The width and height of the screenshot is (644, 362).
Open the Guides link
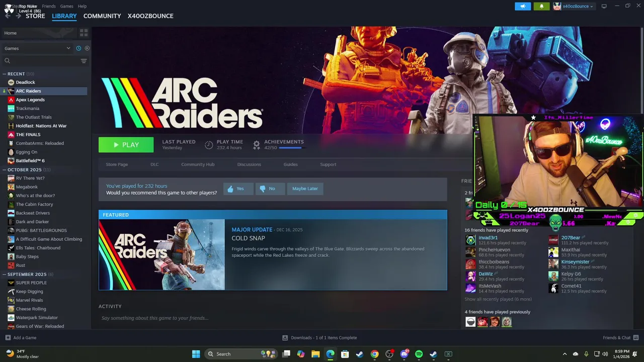tap(290, 164)
